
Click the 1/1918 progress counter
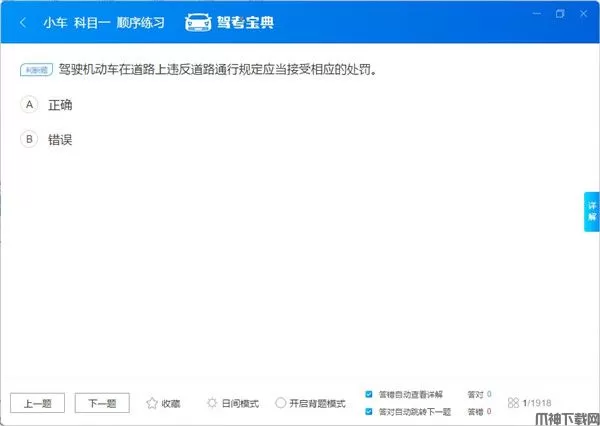(537, 403)
